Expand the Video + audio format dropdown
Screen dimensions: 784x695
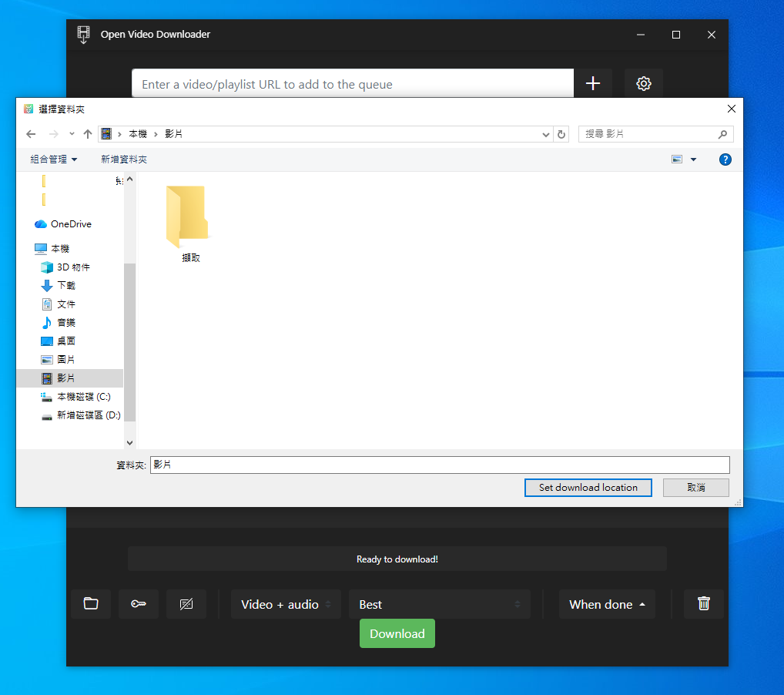pos(285,604)
